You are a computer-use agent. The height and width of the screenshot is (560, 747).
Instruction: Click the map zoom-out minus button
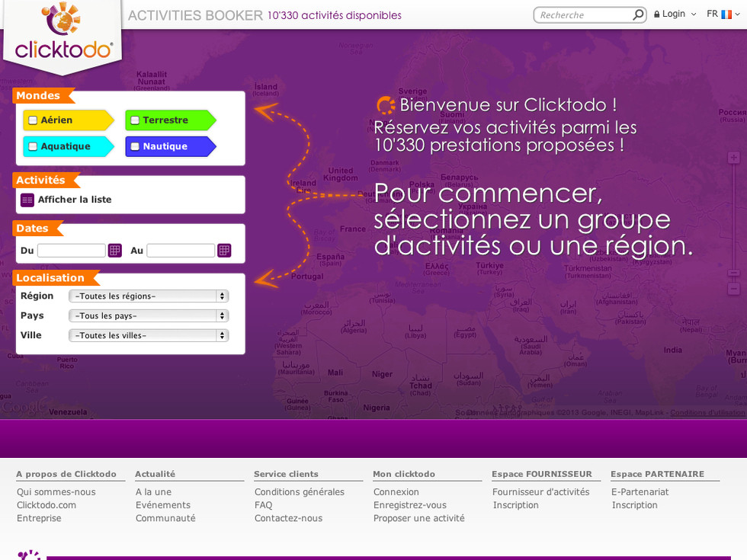pos(733,289)
